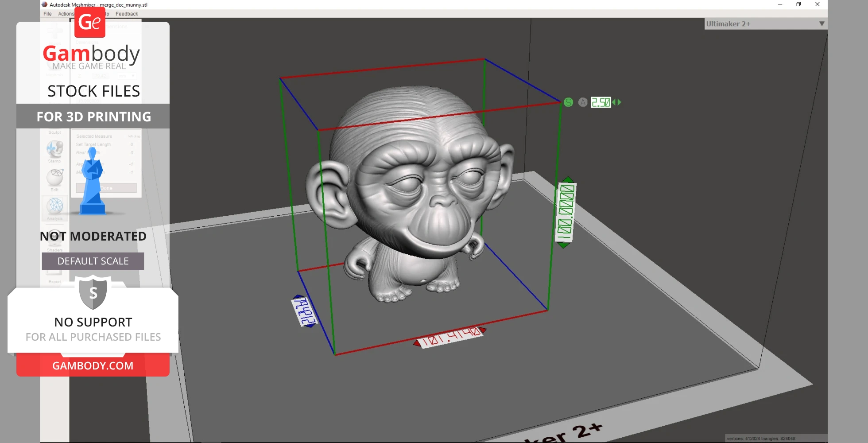Open the Ultimaker 2+ printer dropdown
Viewport: 868px width, 443px height.
point(762,24)
